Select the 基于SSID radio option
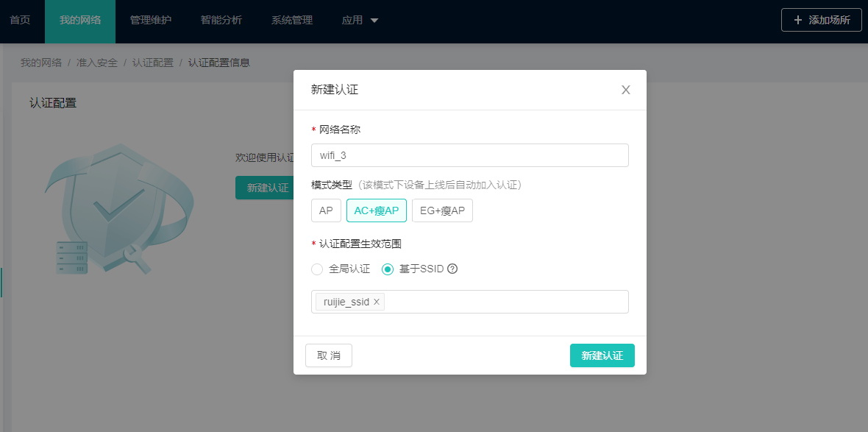This screenshot has width=868, height=432. point(388,269)
